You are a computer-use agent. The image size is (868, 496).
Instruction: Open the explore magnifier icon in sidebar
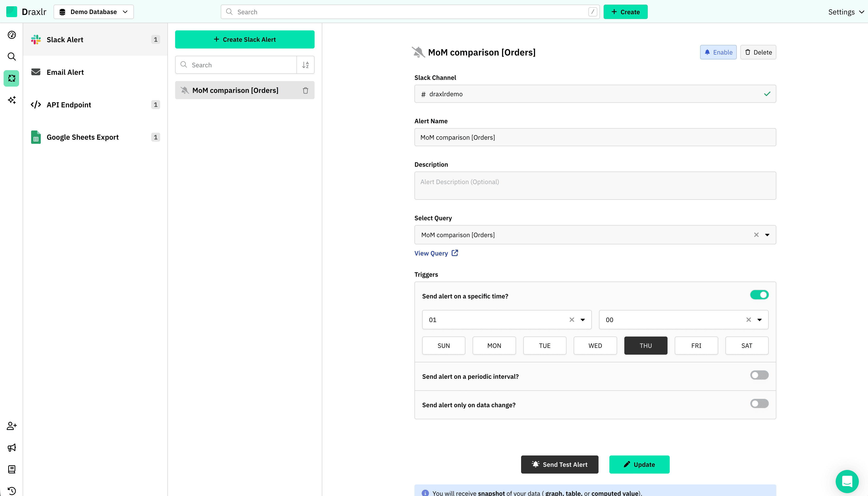coord(12,56)
